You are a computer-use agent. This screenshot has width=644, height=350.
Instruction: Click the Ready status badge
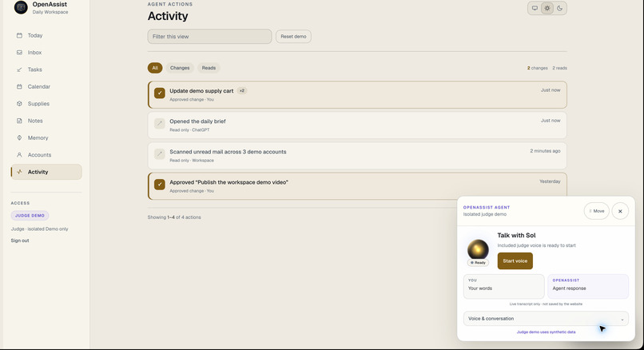tap(478, 262)
